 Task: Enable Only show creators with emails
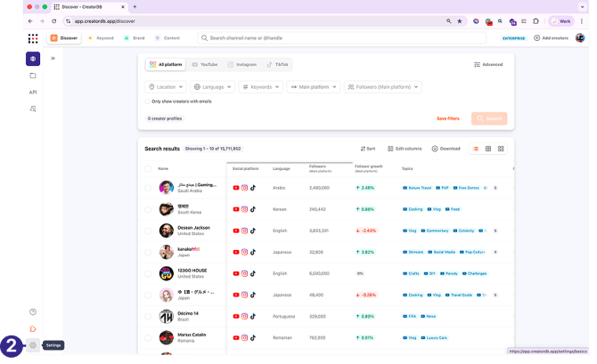click(x=148, y=101)
